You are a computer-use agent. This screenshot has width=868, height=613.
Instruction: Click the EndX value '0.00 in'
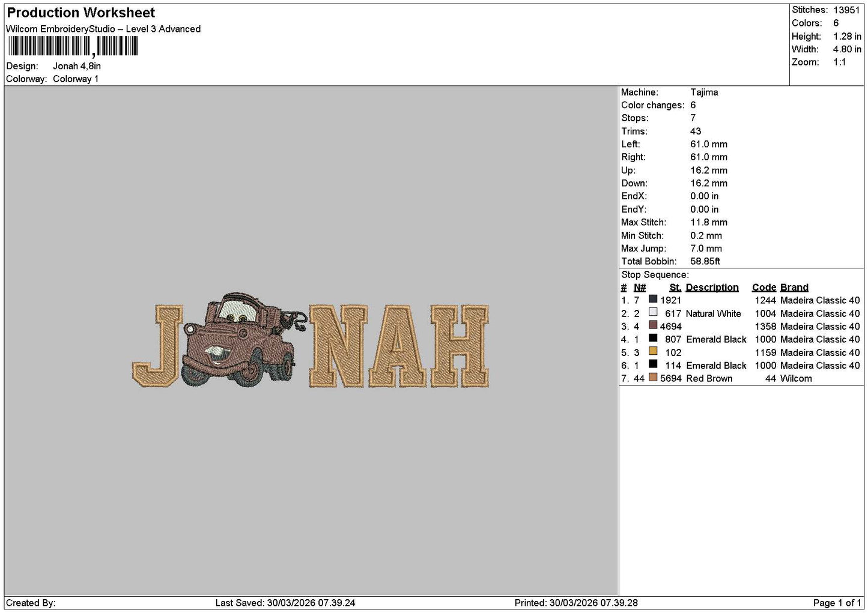pos(704,196)
